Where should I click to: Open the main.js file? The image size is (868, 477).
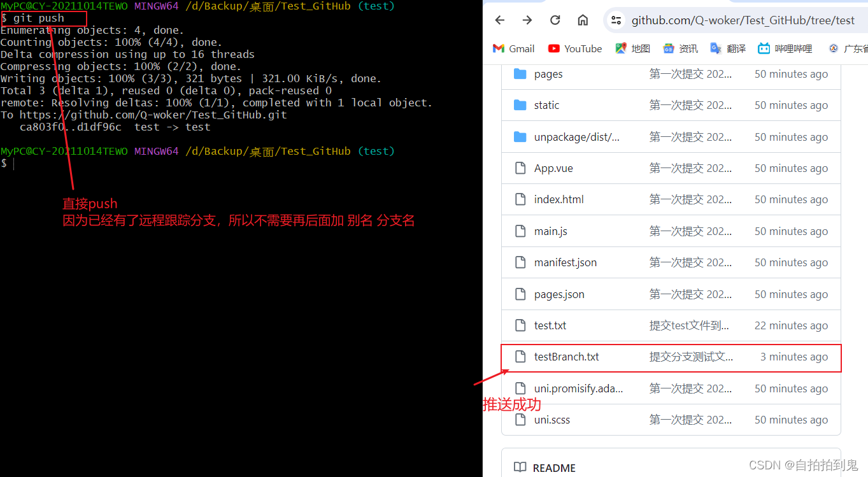551,231
